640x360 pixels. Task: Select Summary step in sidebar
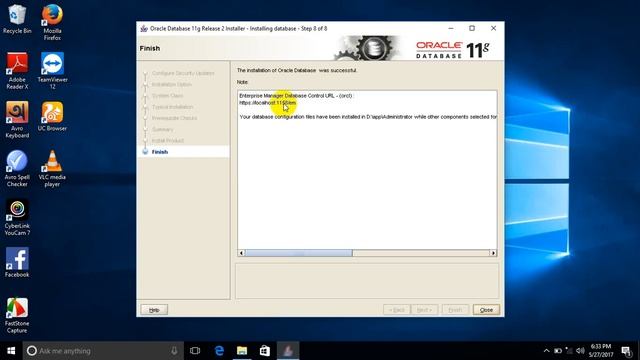162,129
